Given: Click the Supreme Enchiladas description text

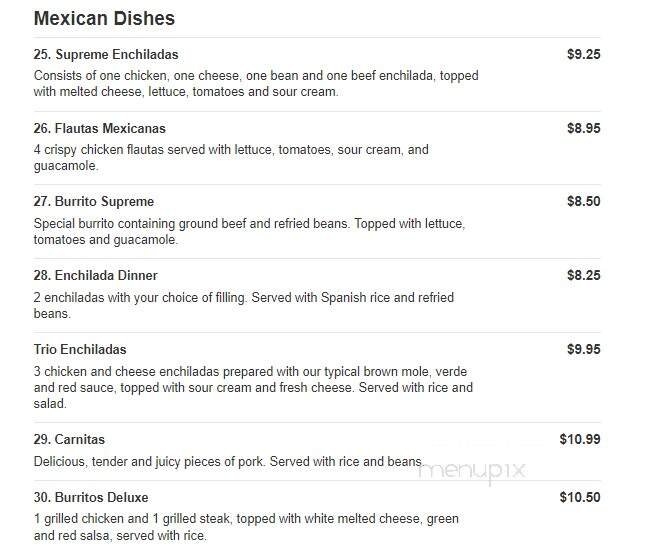Looking at the screenshot, I should [x=256, y=83].
